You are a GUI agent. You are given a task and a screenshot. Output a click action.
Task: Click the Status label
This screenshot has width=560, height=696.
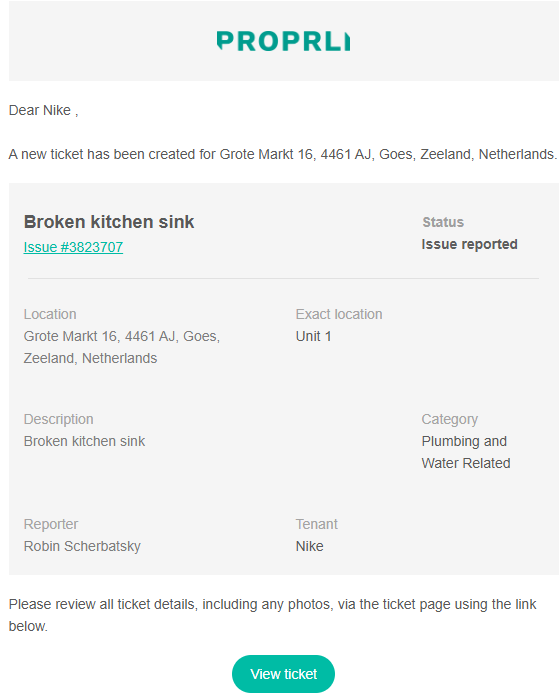(x=443, y=222)
